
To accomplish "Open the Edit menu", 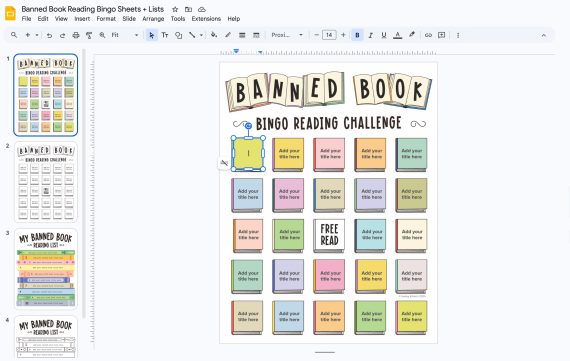I will pyautogui.click(x=43, y=19).
